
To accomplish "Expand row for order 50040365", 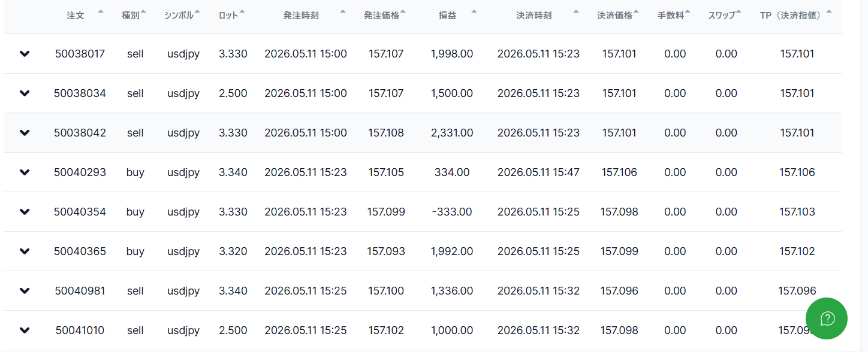I will click(25, 251).
